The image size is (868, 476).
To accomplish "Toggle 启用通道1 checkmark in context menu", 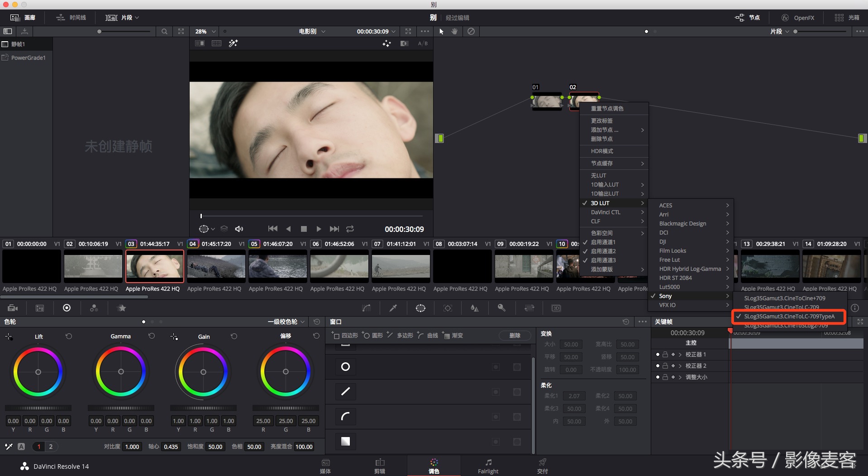I will (603, 242).
